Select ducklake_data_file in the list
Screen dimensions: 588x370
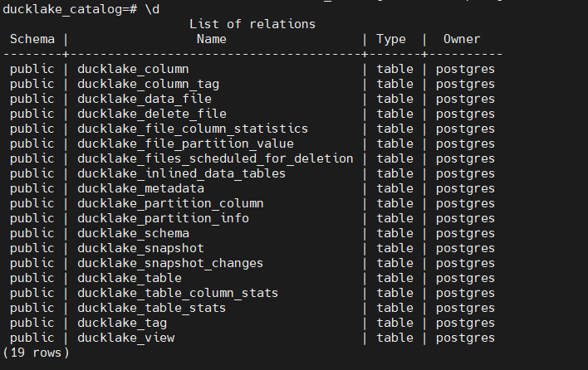(x=144, y=99)
